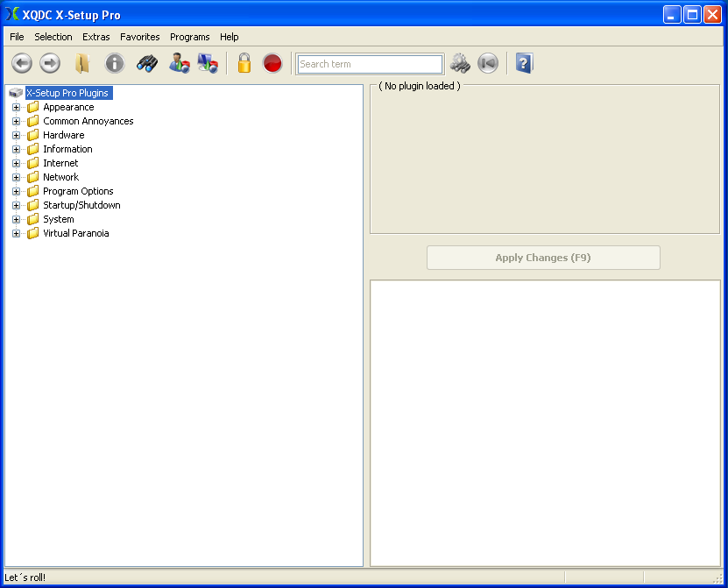Click the gears icon beside search box
This screenshot has height=588, width=728.
[460, 63]
